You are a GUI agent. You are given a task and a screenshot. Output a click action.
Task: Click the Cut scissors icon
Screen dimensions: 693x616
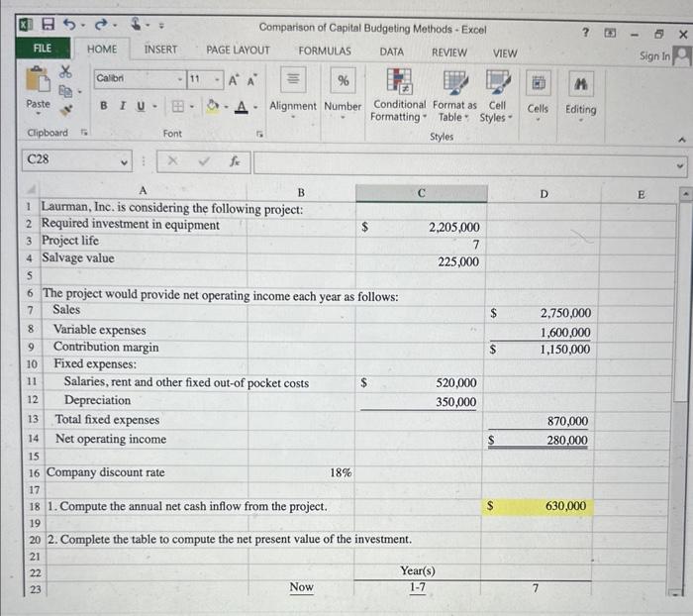tap(65, 70)
